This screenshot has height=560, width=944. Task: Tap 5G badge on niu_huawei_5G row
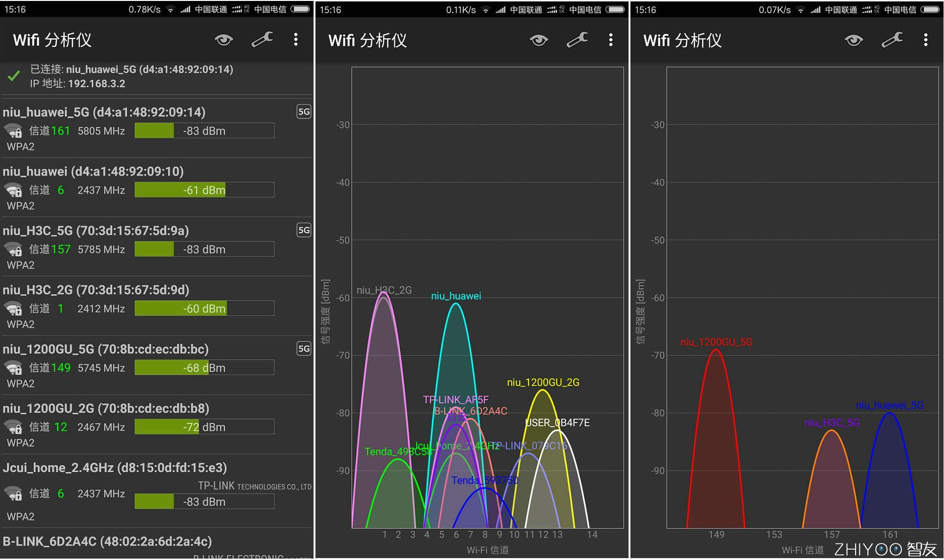coord(304,112)
